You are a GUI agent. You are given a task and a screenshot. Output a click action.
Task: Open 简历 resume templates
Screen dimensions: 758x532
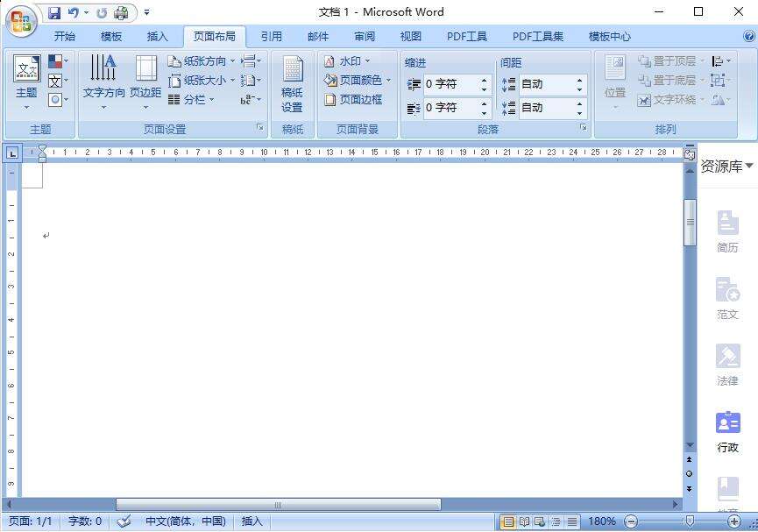coord(727,231)
